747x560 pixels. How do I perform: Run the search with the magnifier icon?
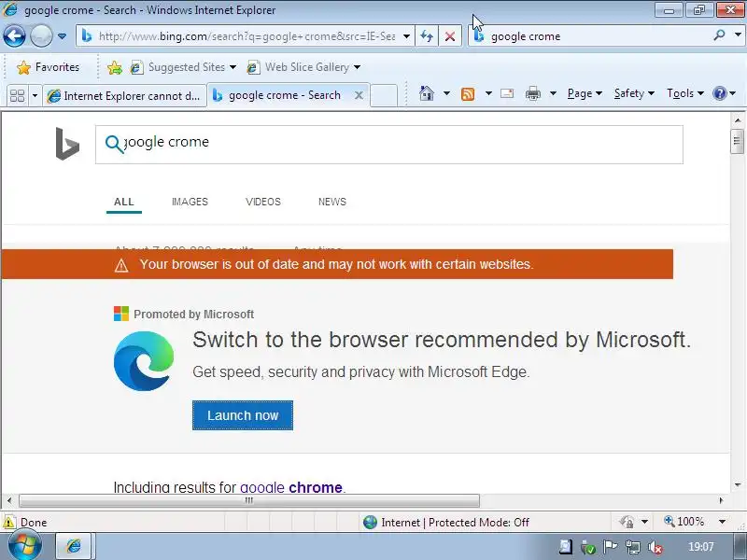pos(720,35)
